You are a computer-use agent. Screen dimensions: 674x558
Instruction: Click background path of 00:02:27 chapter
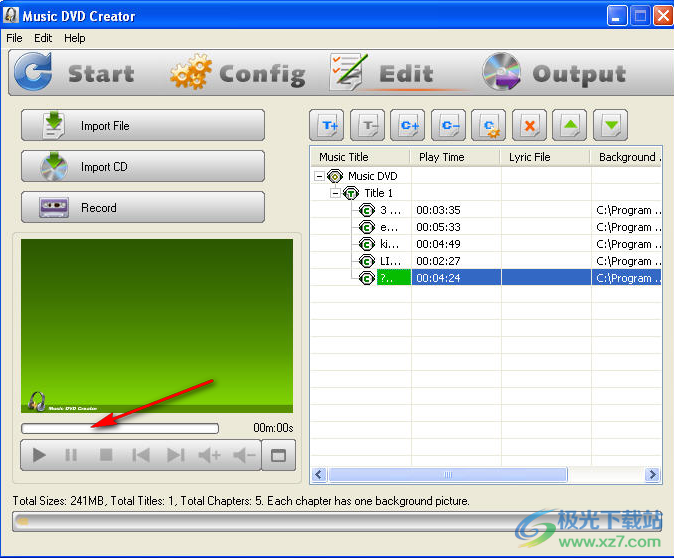pos(628,261)
